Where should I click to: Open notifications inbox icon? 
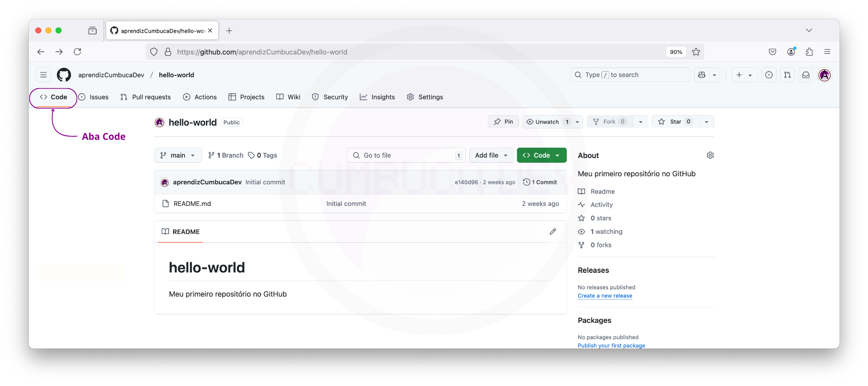pos(805,75)
